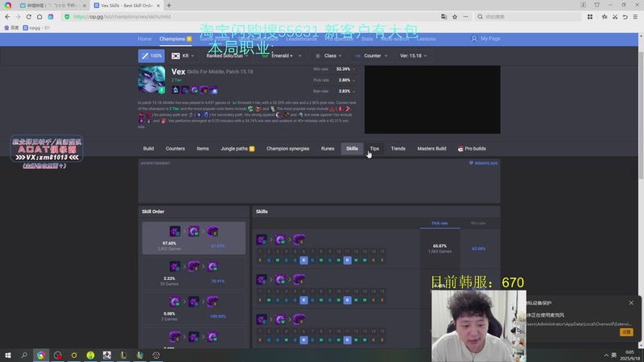Switch to the Runes tab

(x=328, y=149)
